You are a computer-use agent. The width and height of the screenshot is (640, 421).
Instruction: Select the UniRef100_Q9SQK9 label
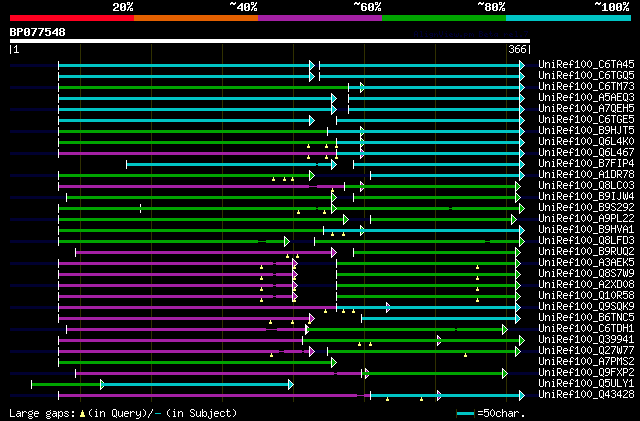coord(586,307)
